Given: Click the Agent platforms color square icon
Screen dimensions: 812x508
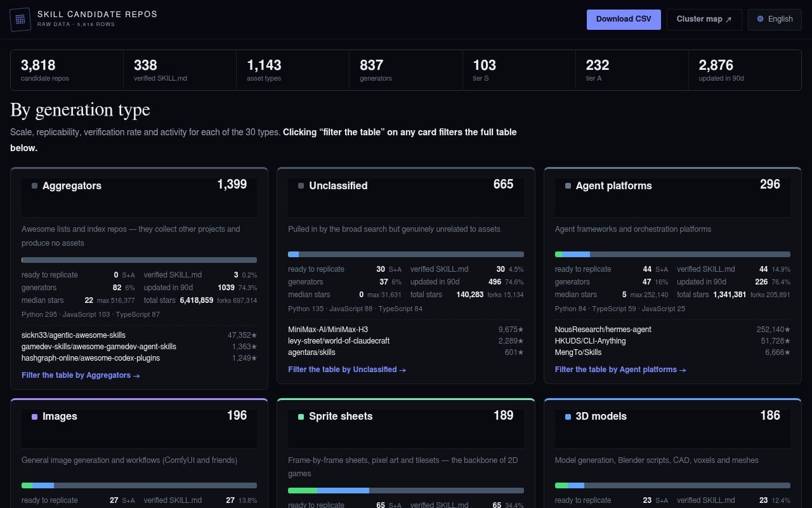Looking at the screenshot, I should coord(568,186).
